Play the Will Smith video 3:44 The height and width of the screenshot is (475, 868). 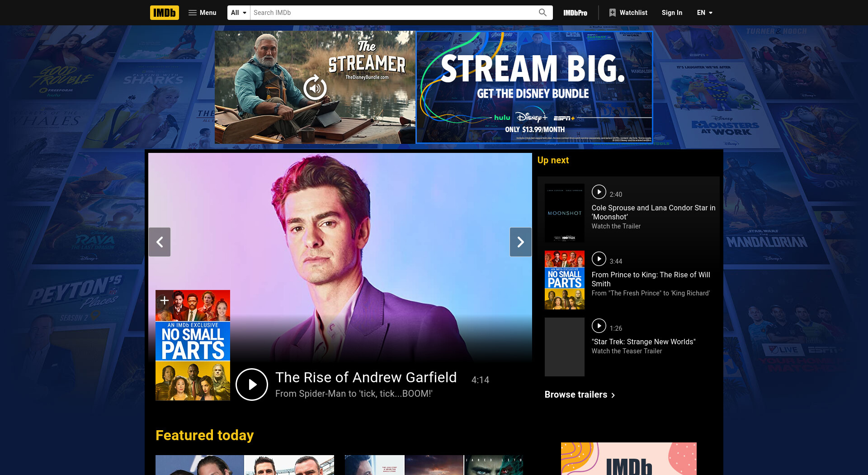[x=599, y=259]
